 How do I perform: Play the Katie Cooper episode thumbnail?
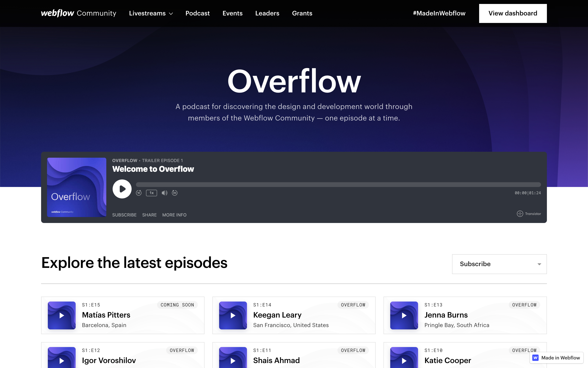click(404, 358)
